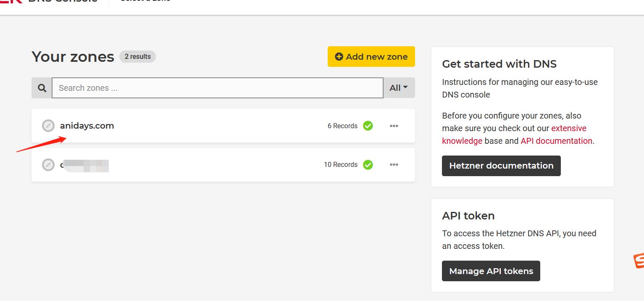Click the green checkmark next to 6 Records

(x=368, y=126)
